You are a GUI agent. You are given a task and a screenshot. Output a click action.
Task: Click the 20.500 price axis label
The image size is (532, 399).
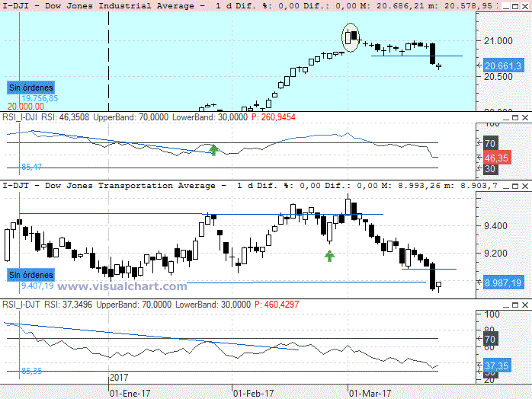tap(498, 77)
